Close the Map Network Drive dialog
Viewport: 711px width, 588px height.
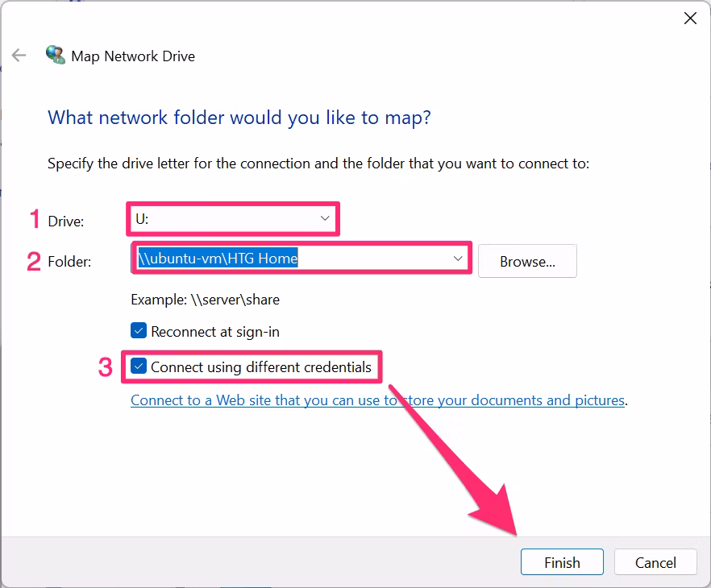click(690, 19)
